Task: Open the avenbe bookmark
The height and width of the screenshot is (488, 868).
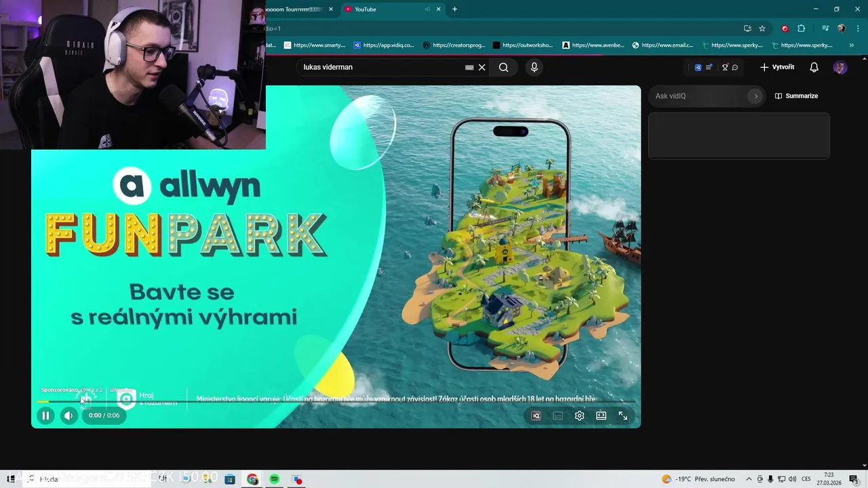Action: point(593,45)
